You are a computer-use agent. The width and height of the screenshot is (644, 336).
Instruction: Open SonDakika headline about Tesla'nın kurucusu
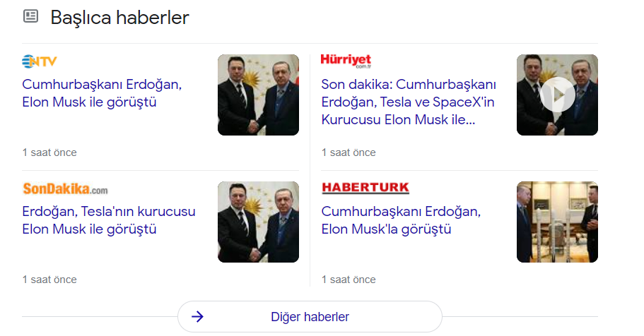pos(109,220)
